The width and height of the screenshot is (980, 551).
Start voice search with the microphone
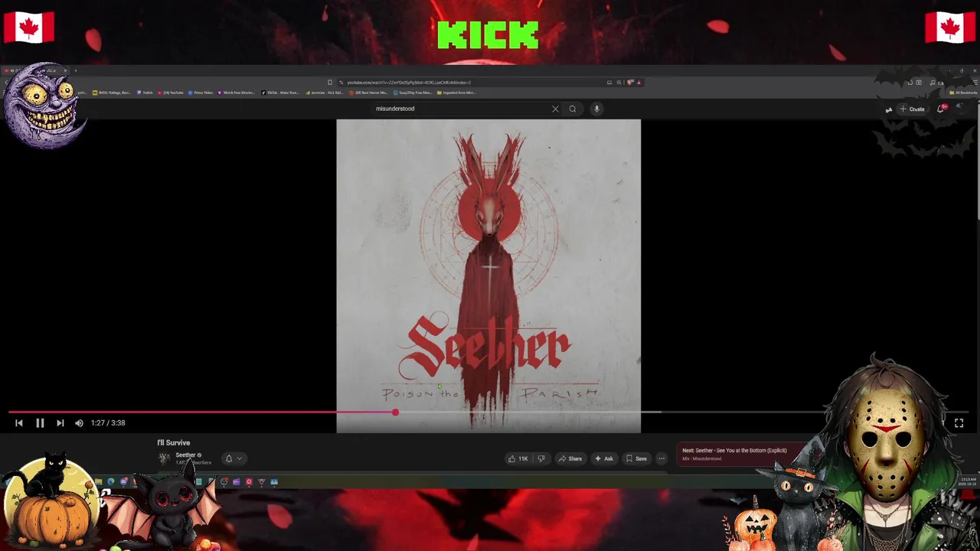click(596, 109)
